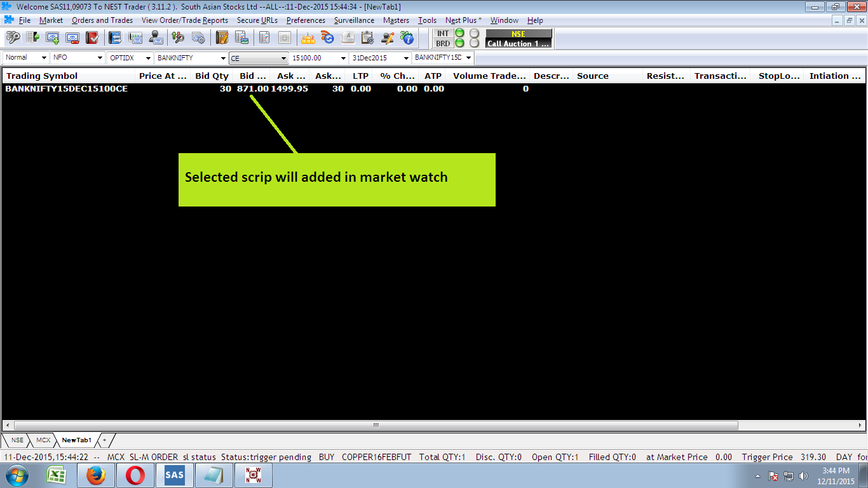Open the Orders and Trades menu
This screenshot has height=488, width=868.
tap(102, 20)
